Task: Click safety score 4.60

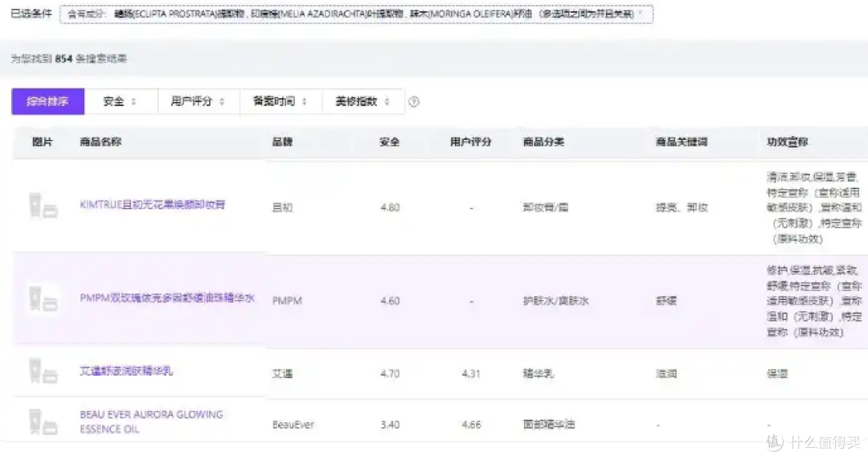Action: [x=390, y=301]
